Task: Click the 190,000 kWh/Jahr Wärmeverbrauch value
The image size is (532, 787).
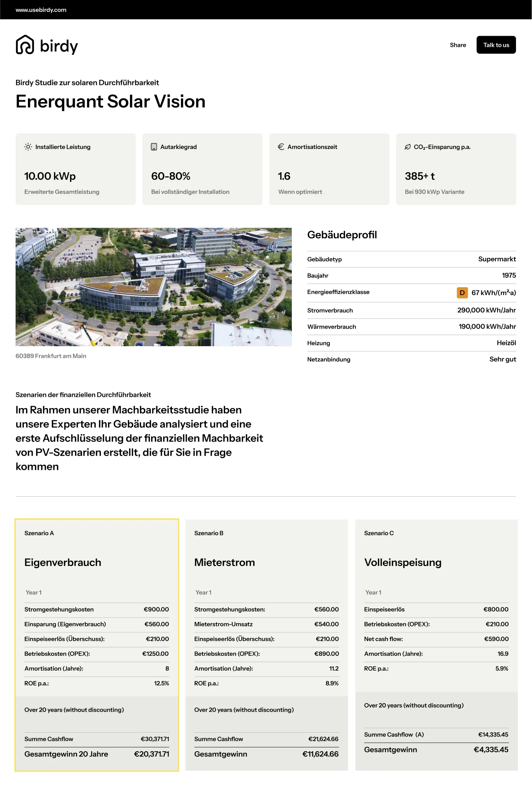Action: click(487, 326)
